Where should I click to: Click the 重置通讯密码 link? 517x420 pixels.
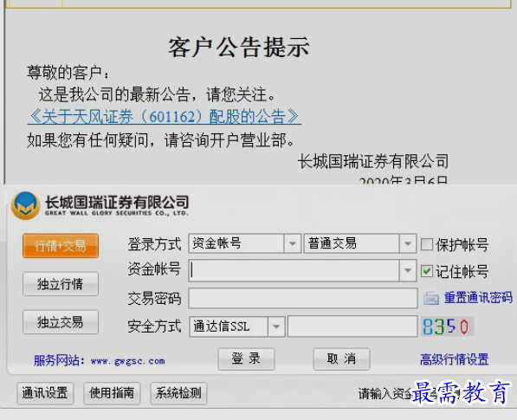pyautogui.click(x=478, y=298)
